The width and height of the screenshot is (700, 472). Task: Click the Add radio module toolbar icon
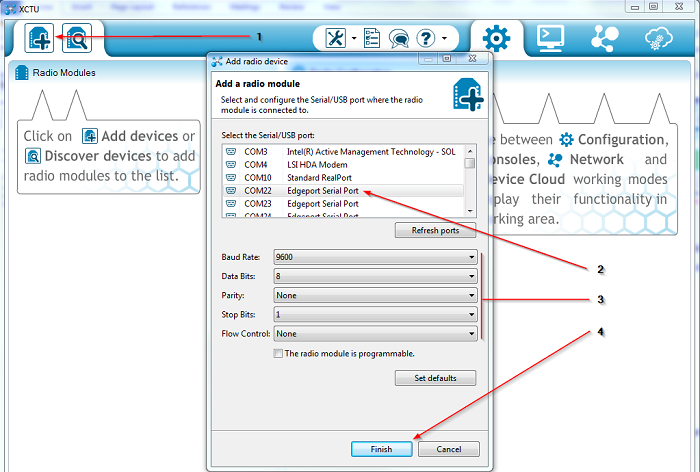[x=39, y=38]
